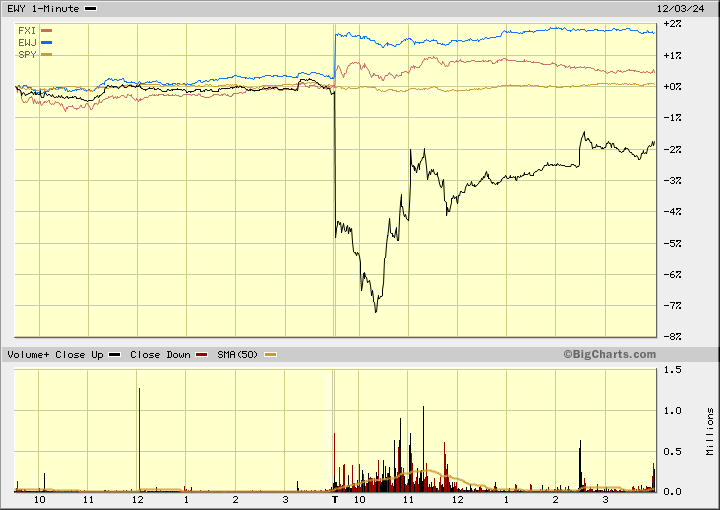Click the EWJ blue legend swatch
This screenshot has width=720, height=510.
(x=47, y=43)
